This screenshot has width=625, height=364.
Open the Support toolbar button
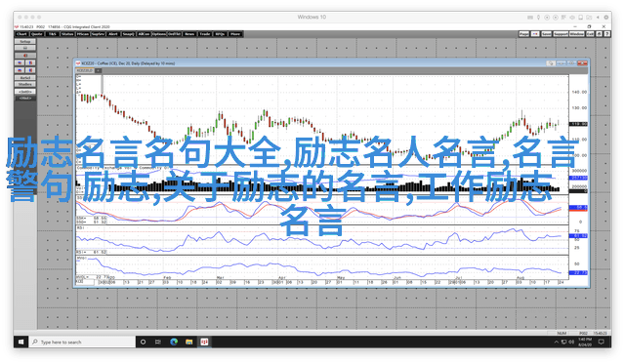point(561,34)
